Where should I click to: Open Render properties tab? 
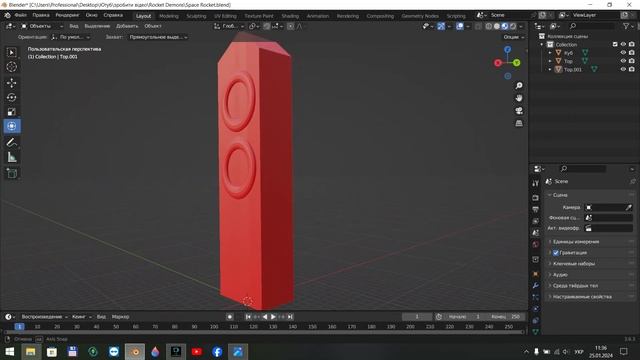point(536,198)
